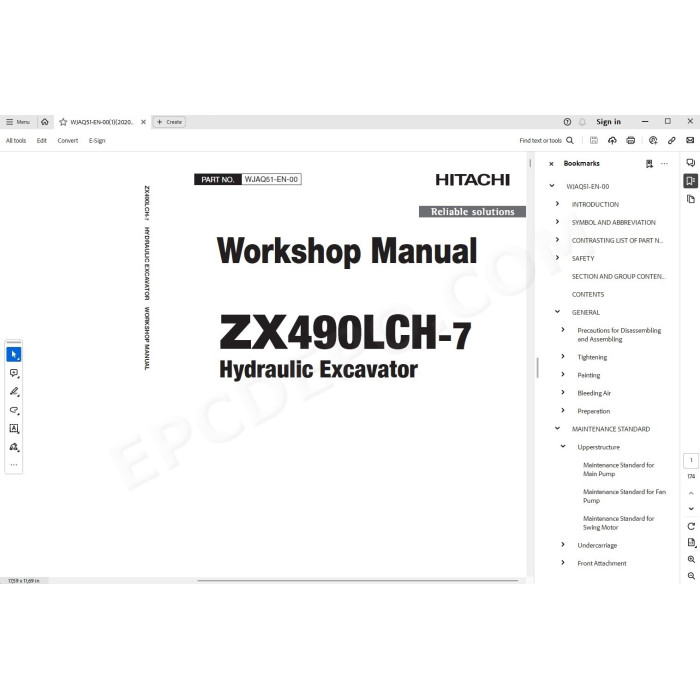Screen dimensions: 700x700
Task: Select the arrow selection tool
Action: coord(14,354)
